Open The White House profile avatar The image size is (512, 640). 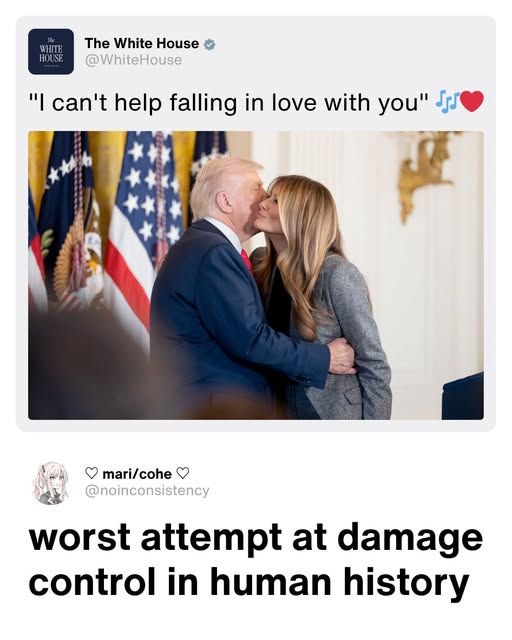(51, 51)
